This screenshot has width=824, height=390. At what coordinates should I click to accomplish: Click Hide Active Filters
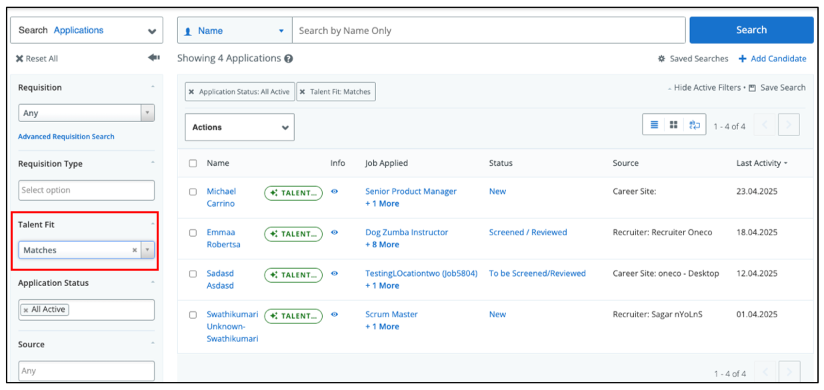704,88
